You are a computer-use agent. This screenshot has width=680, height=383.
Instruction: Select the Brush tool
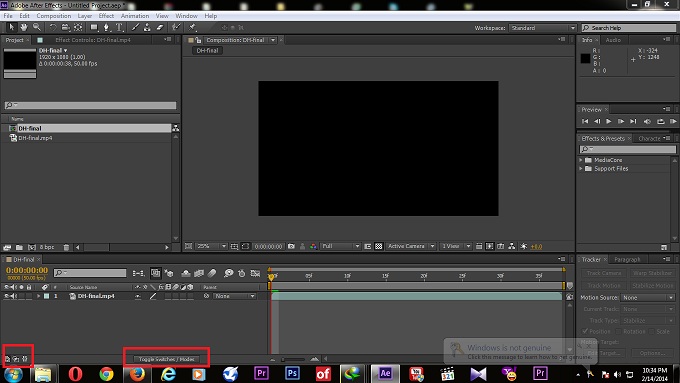[135, 27]
